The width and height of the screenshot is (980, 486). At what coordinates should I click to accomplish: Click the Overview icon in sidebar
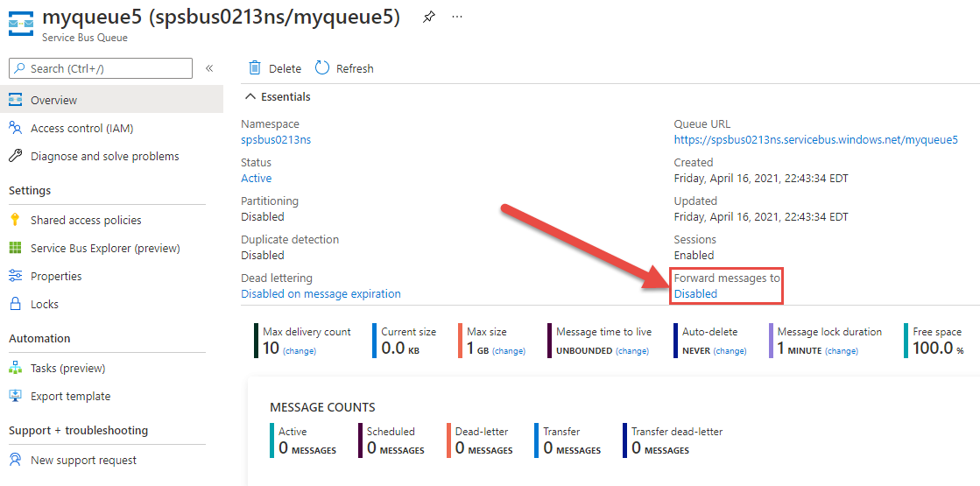pyautogui.click(x=16, y=100)
